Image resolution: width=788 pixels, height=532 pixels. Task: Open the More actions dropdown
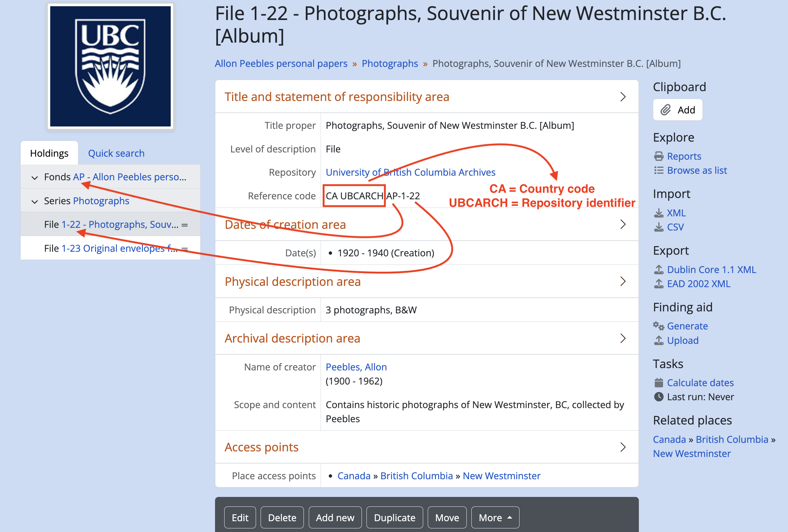point(495,518)
